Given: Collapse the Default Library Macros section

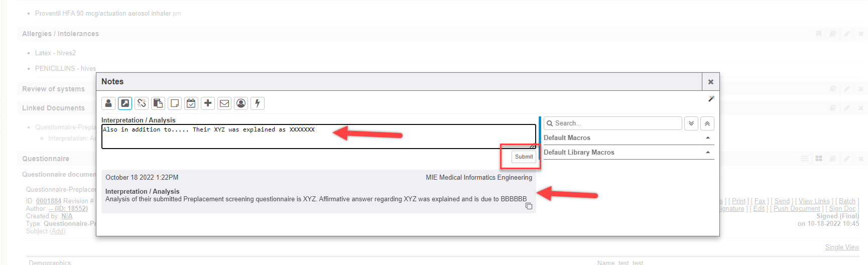Looking at the screenshot, I should coord(708,153).
